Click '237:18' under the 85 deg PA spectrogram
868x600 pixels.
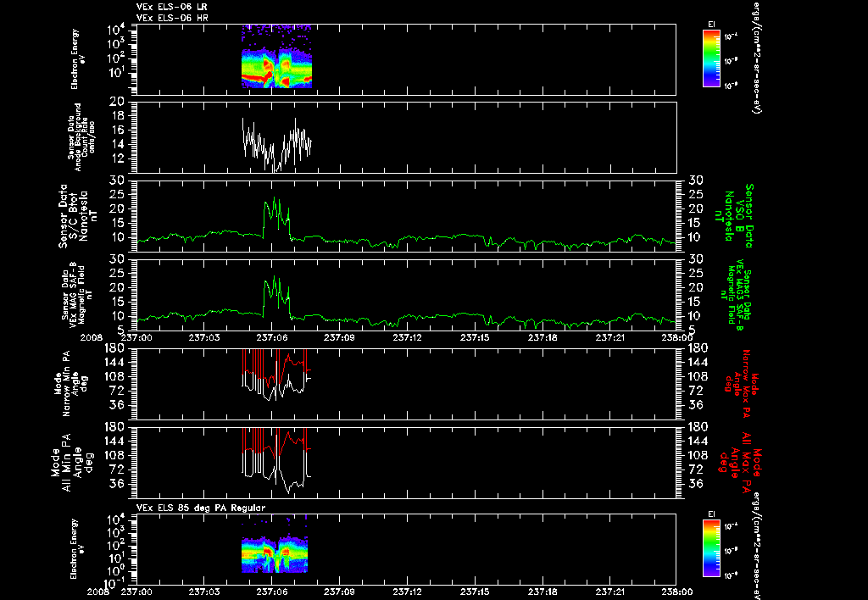542,592
